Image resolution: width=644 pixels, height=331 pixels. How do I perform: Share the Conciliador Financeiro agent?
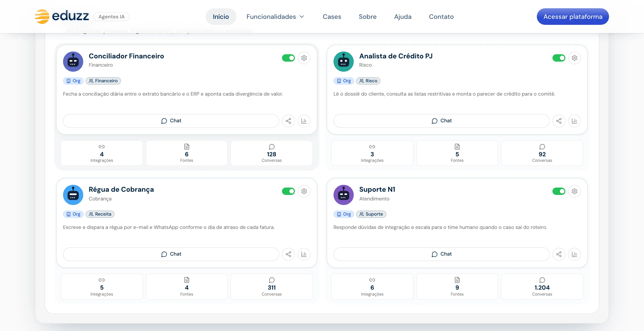tap(288, 121)
